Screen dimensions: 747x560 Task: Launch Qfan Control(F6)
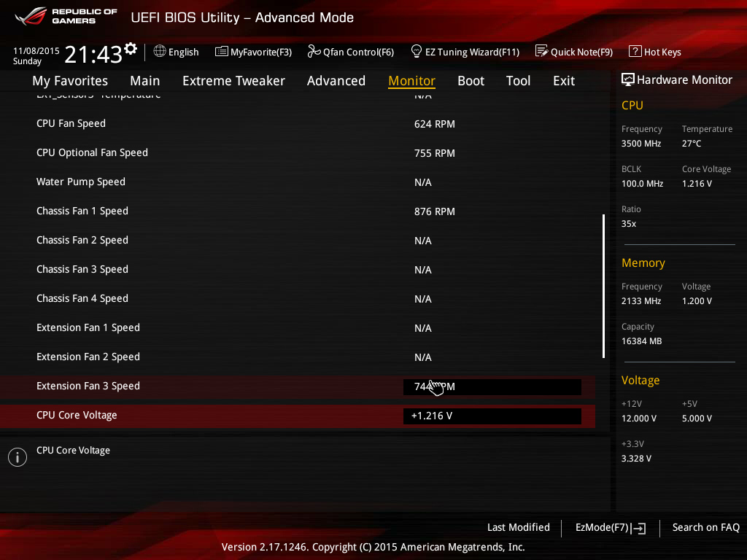click(x=351, y=52)
